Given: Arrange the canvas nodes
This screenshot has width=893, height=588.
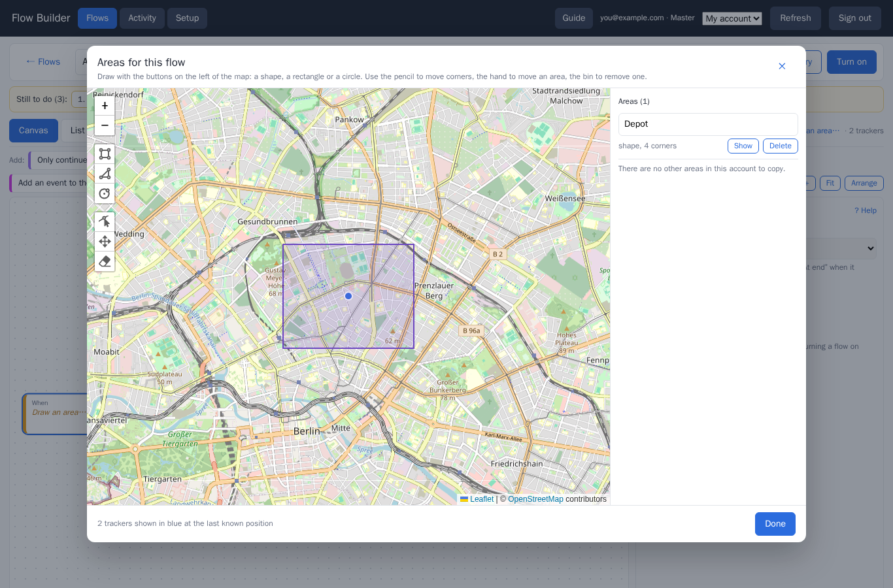Looking at the screenshot, I should [x=864, y=184].
